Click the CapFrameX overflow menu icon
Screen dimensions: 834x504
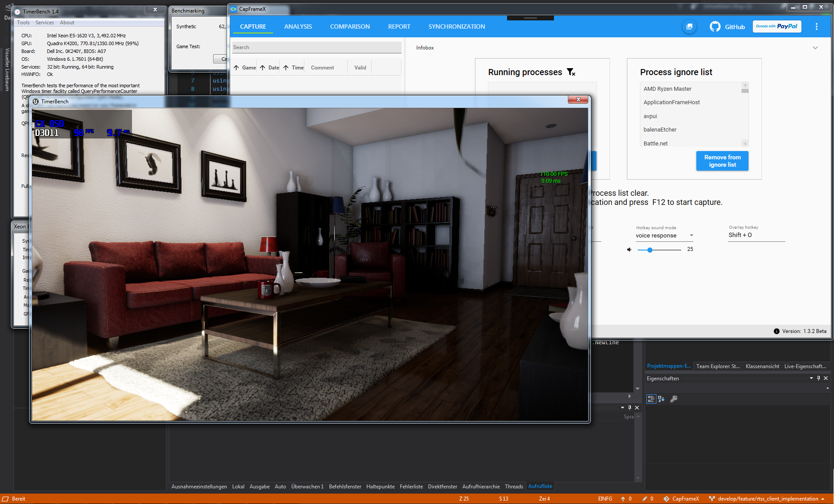point(816,26)
